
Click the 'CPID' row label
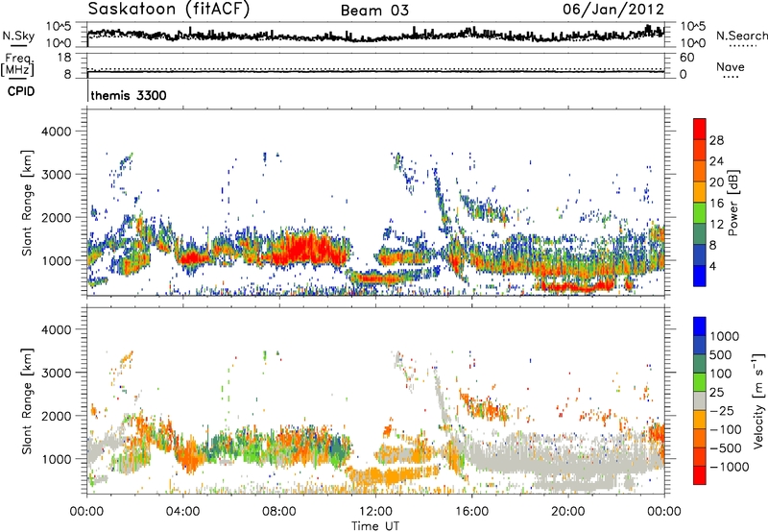21,91
